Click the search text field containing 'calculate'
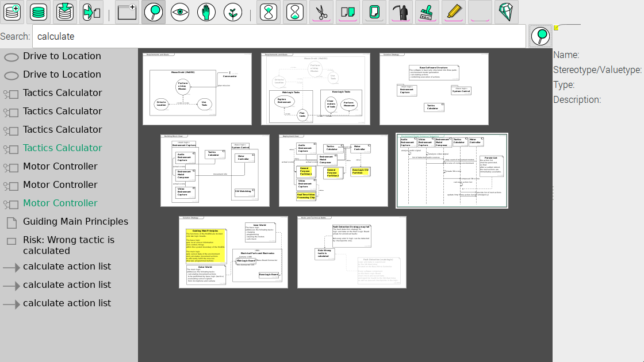This screenshot has height=362, width=644. click(x=279, y=36)
